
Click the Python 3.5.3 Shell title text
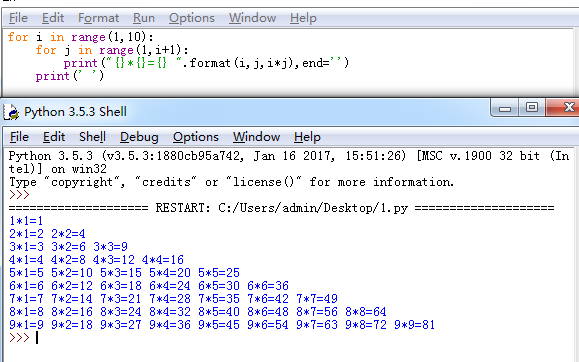75,112
